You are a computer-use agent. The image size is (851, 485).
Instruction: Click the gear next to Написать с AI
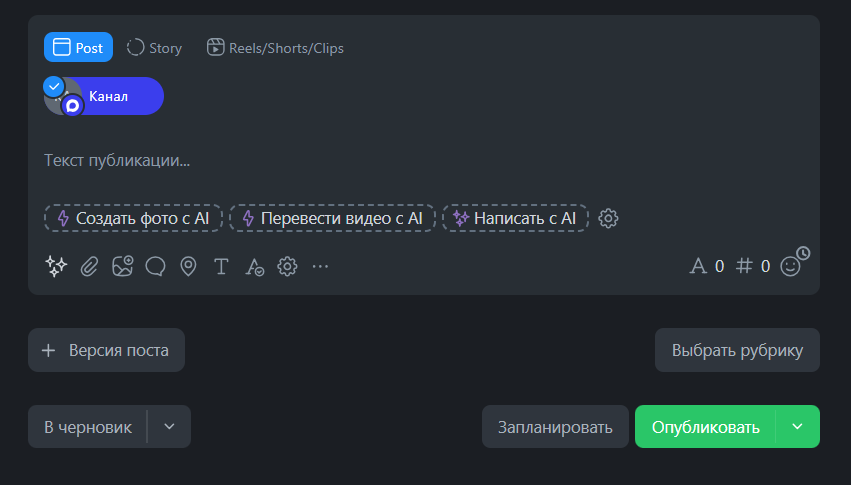coord(608,218)
